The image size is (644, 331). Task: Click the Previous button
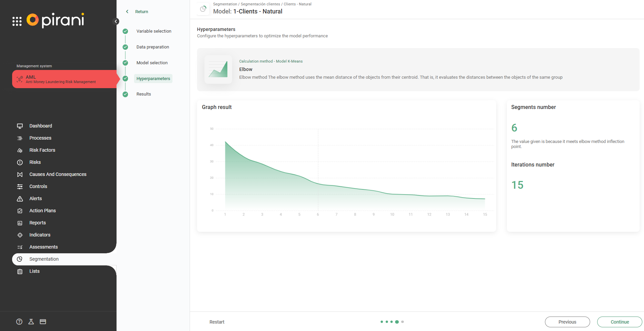[x=567, y=322]
